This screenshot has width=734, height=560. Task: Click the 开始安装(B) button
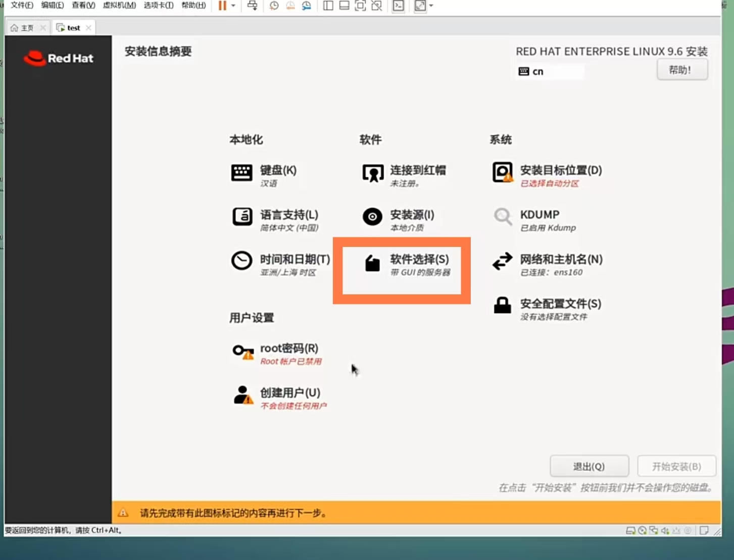676,466
